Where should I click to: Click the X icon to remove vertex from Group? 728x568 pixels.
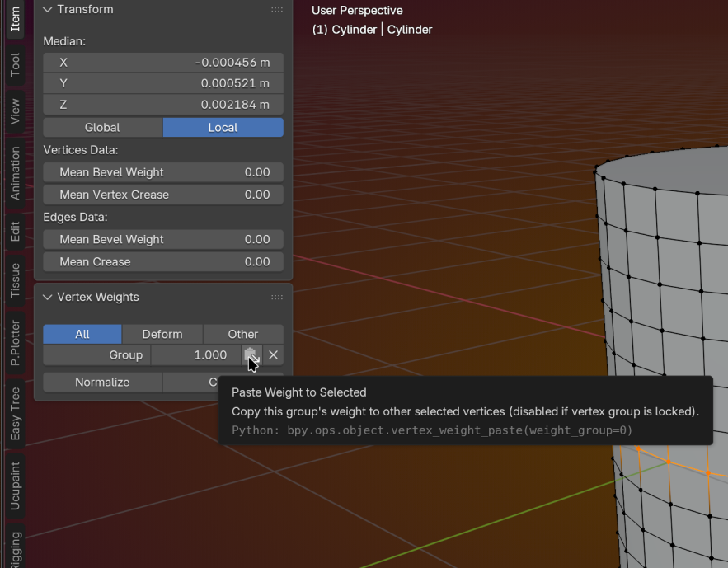pos(274,354)
